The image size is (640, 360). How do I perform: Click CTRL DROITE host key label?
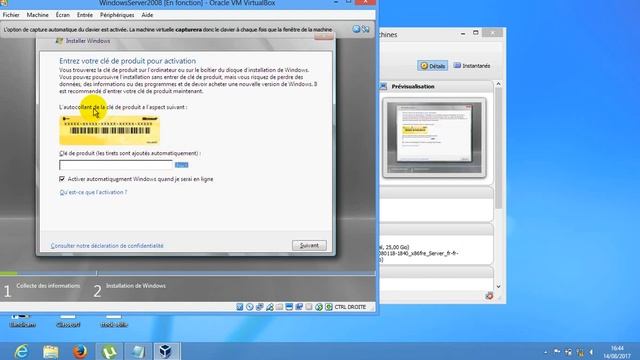click(x=350, y=307)
